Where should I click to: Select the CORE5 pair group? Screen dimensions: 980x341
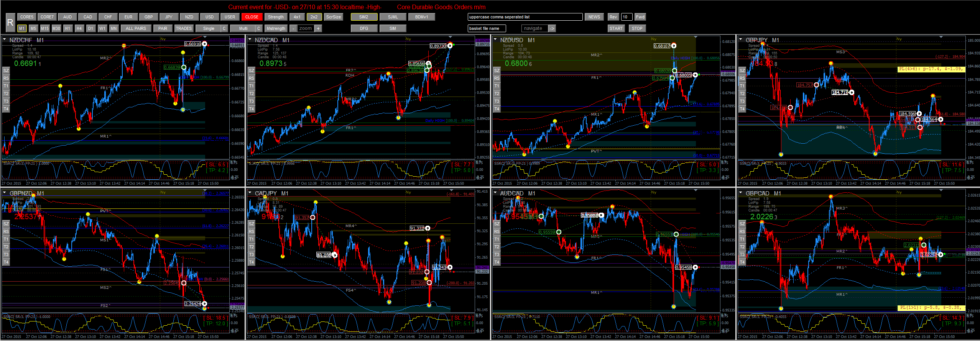[x=27, y=17]
